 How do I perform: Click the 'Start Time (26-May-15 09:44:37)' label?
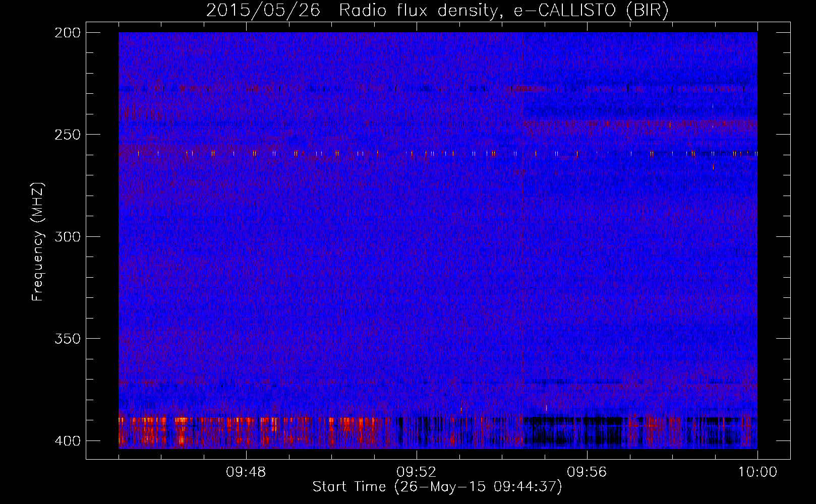pyautogui.click(x=437, y=486)
